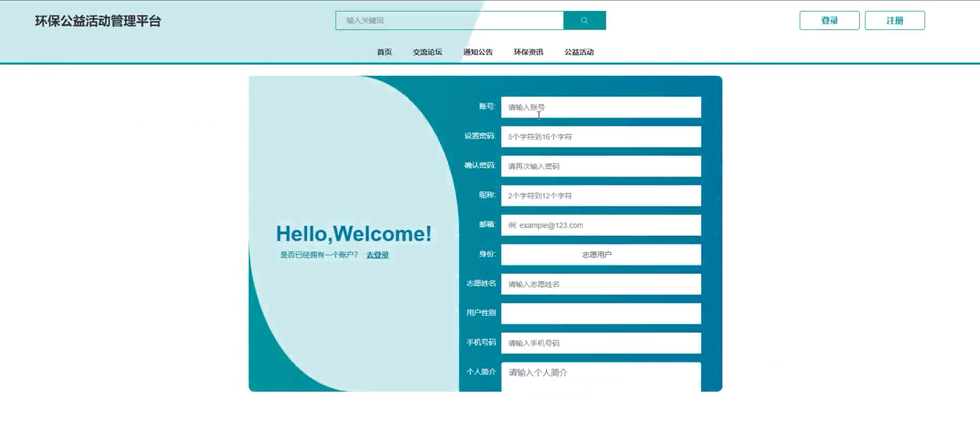This screenshot has height=423, width=980.
Task: Click the 确认密码 input field
Action: [x=601, y=166]
